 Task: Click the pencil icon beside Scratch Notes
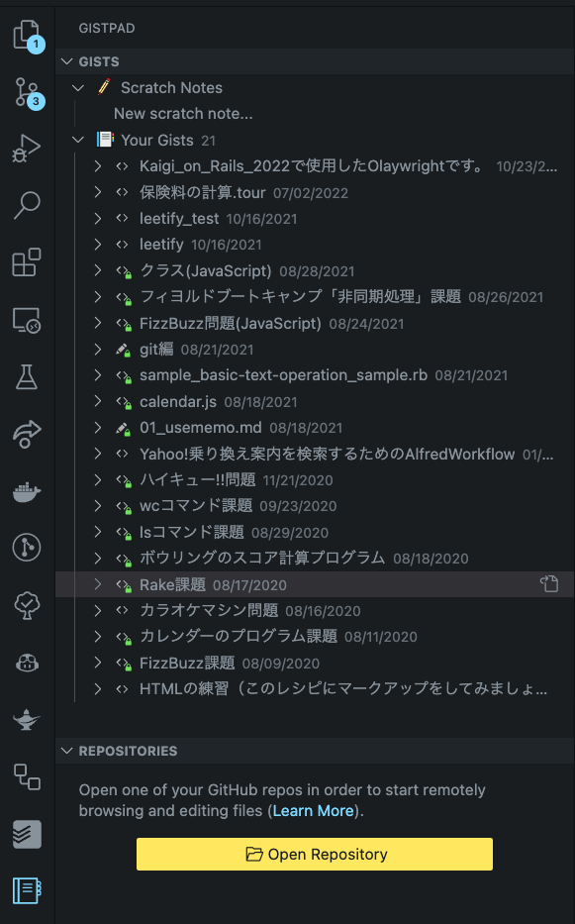click(104, 87)
